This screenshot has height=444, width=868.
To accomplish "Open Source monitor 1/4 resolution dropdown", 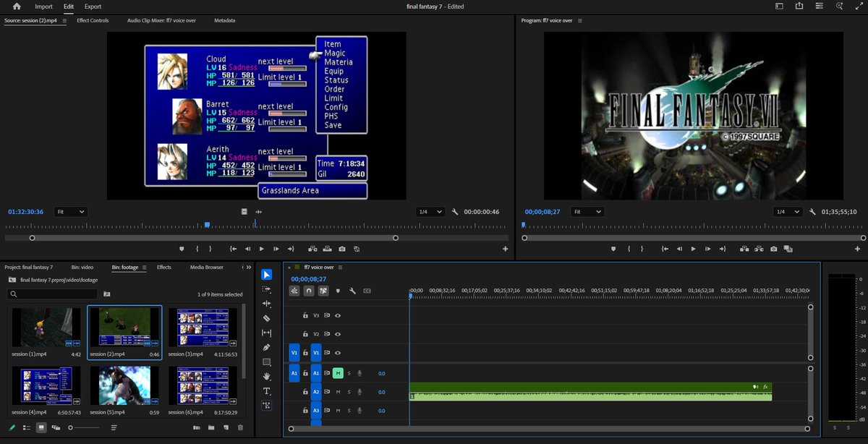I will (430, 212).
